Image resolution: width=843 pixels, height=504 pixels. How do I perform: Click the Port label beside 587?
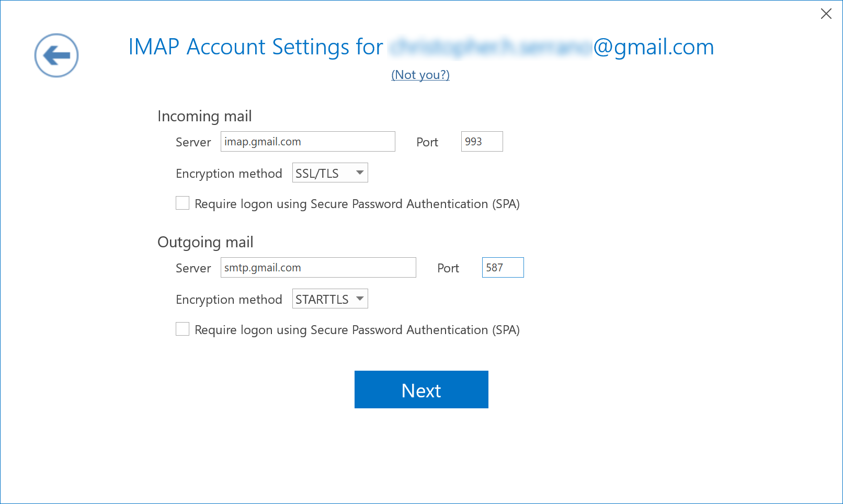[448, 268]
